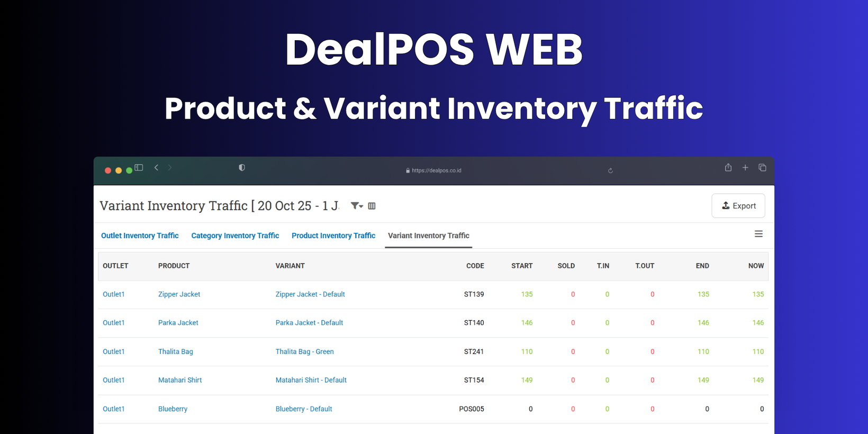The width and height of the screenshot is (868, 434).
Task: Show tab overview icon in browser
Action: coord(762,168)
